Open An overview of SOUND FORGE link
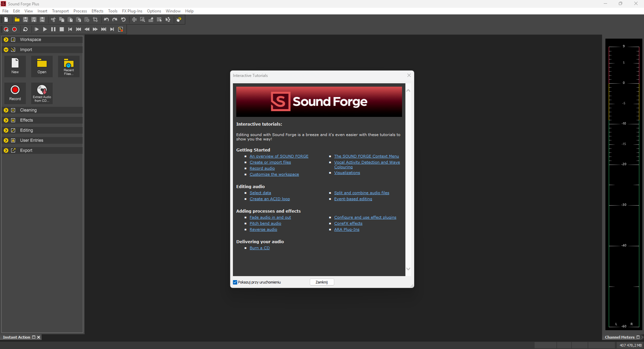Viewport: 644px width, 349px height. click(279, 156)
